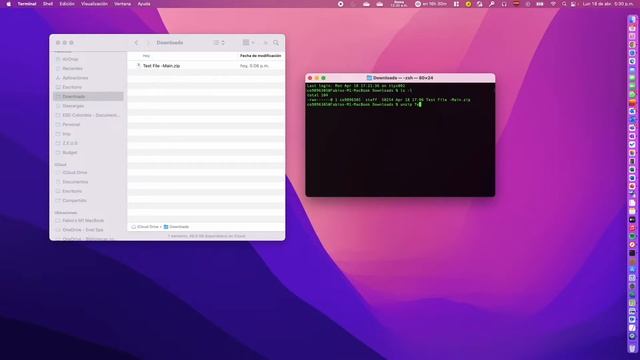Click the screen recording stop icon
The width and height of the screenshot is (640, 360).
(340, 4)
